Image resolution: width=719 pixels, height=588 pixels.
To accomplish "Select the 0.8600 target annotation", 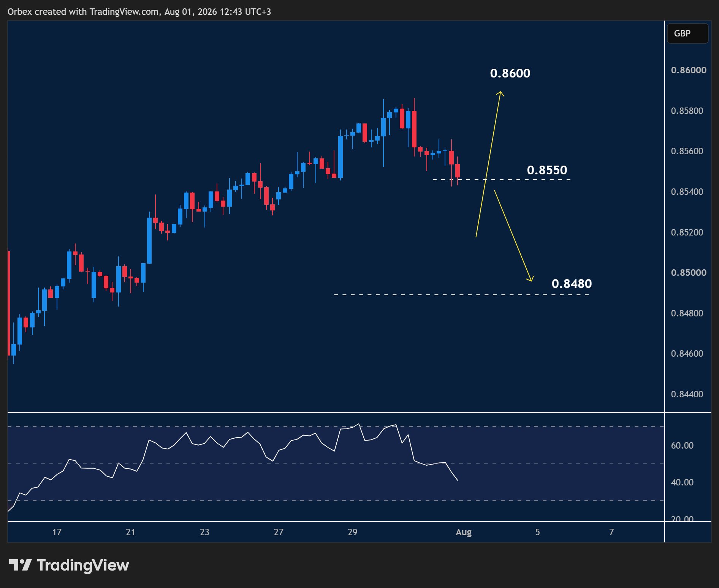I will click(510, 73).
